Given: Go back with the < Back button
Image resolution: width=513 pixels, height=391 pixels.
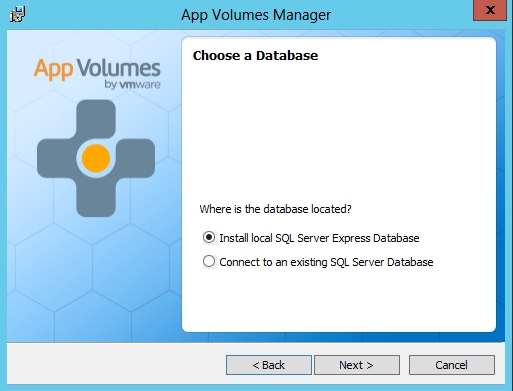Looking at the screenshot, I should point(269,365).
